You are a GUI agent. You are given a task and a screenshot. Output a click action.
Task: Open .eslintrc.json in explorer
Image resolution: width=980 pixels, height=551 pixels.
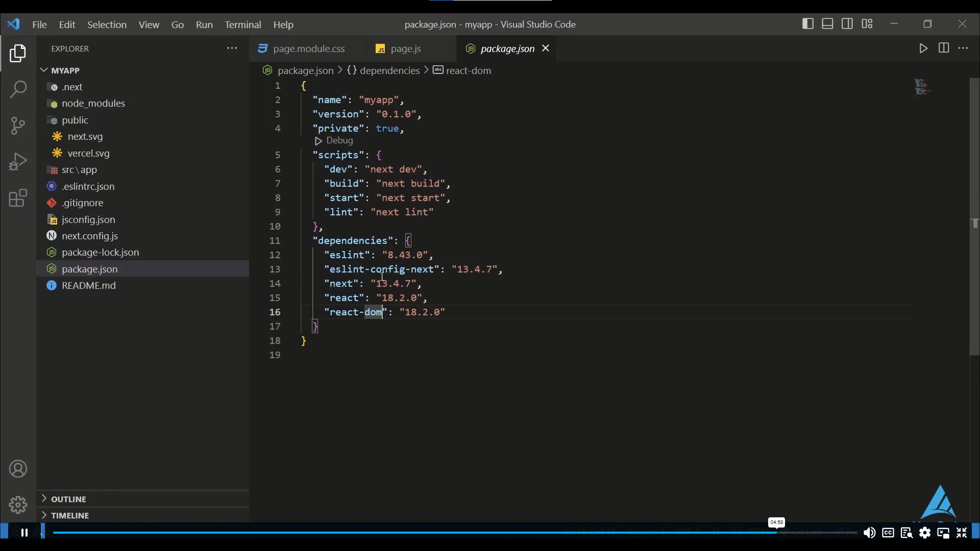click(142, 186)
